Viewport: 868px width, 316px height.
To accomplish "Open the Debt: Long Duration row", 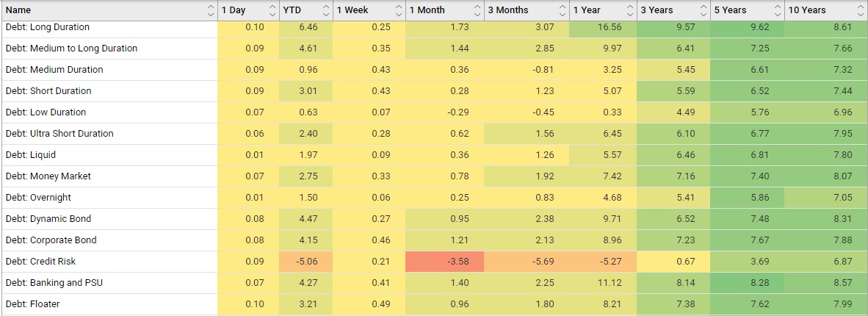I will (x=47, y=27).
